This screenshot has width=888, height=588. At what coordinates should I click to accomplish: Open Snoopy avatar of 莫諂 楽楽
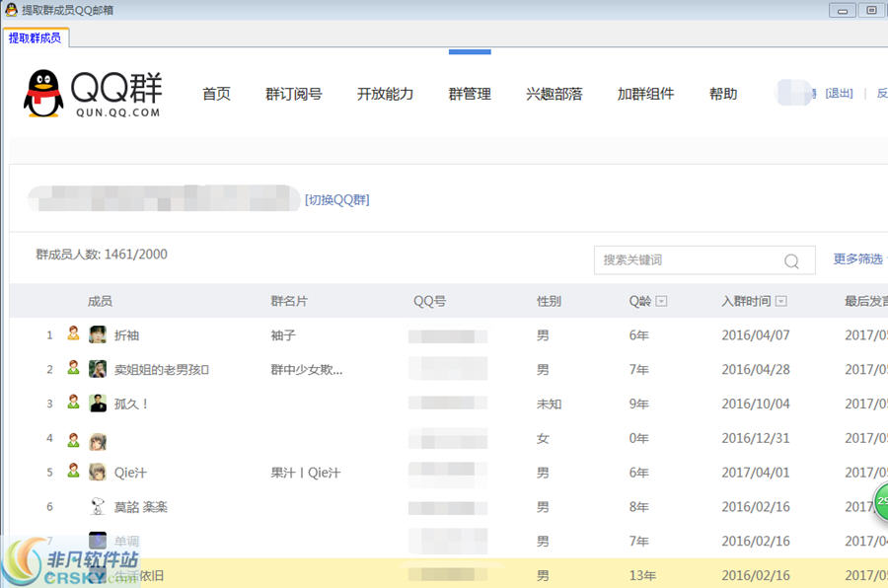(98, 506)
